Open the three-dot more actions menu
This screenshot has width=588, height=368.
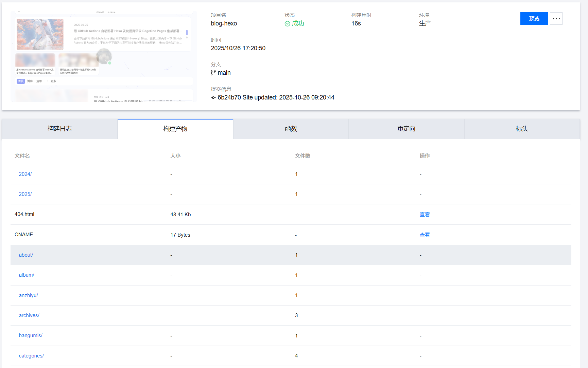pyautogui.click(x=556, y=19)
